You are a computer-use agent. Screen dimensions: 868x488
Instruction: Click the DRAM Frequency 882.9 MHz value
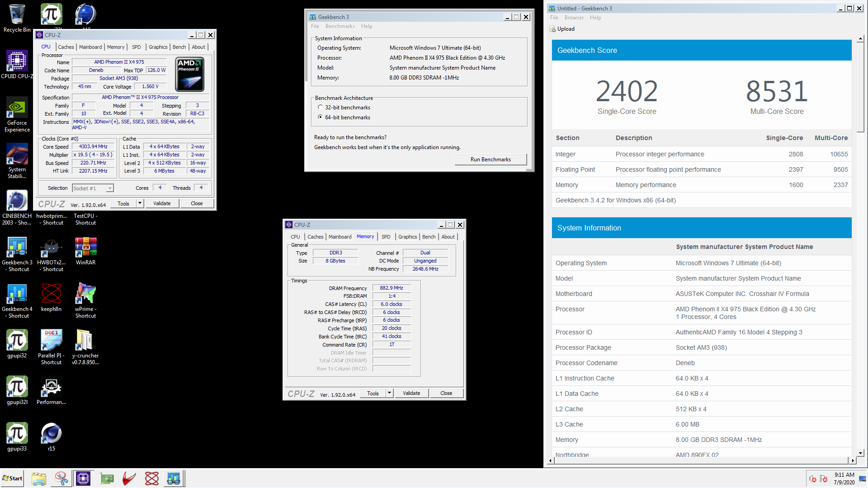tap(392, 288)
